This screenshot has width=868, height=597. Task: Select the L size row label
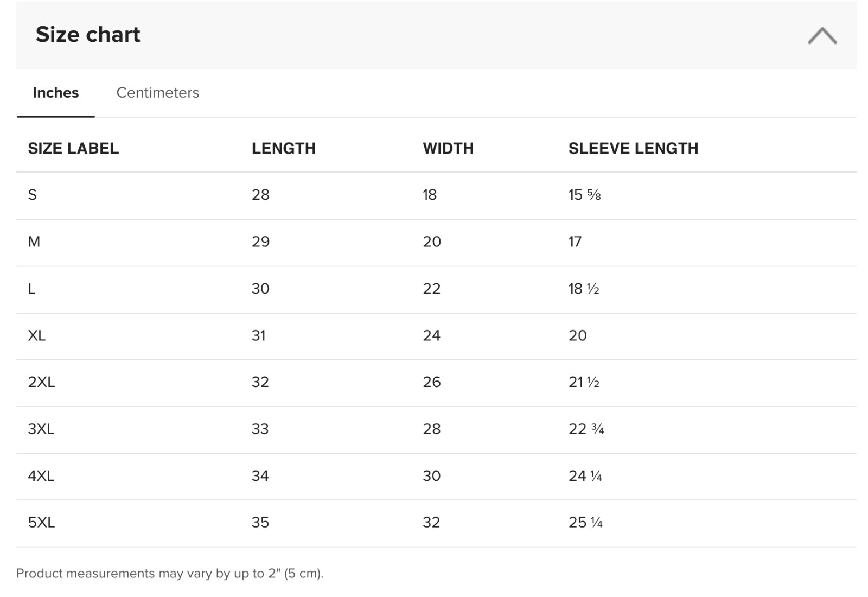pyautogui.click(x=32, y=289)
